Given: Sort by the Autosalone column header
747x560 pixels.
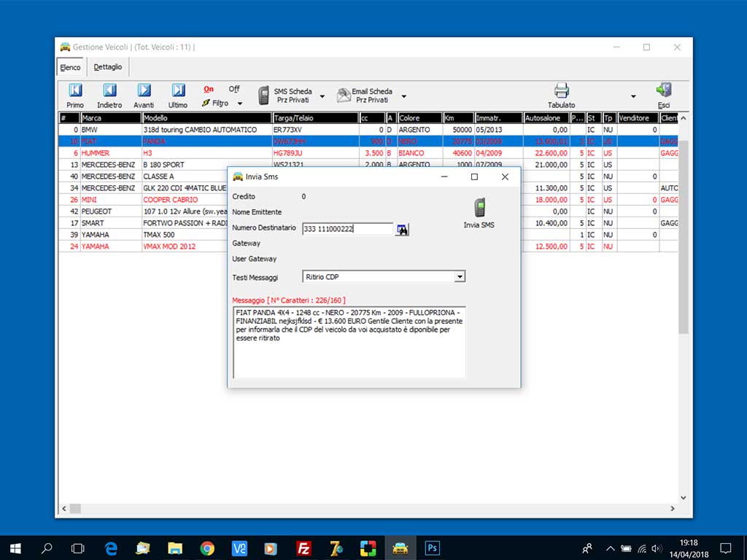Looking at the screenshot, I should pos(546,117).
